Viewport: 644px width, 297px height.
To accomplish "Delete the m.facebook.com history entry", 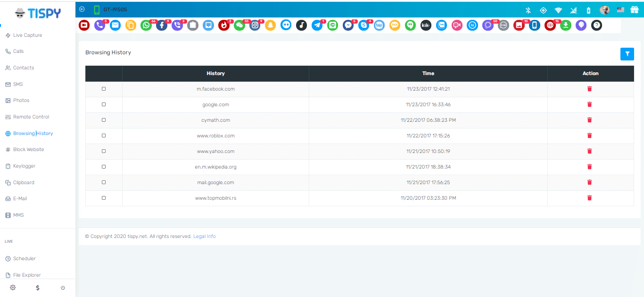I will tap(589, 89).
